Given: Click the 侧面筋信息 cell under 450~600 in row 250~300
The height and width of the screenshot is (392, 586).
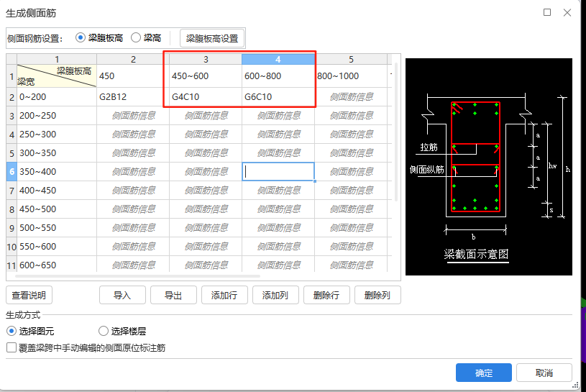Looking at the screenshot, I should pos(206,135).
